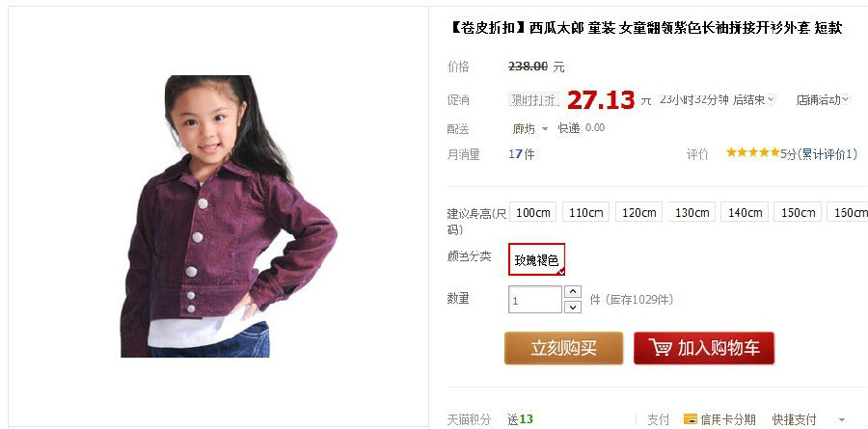Viewport: 868px width, 429px height.
Task: Select the 130cm height size
Action: (692, 212)
